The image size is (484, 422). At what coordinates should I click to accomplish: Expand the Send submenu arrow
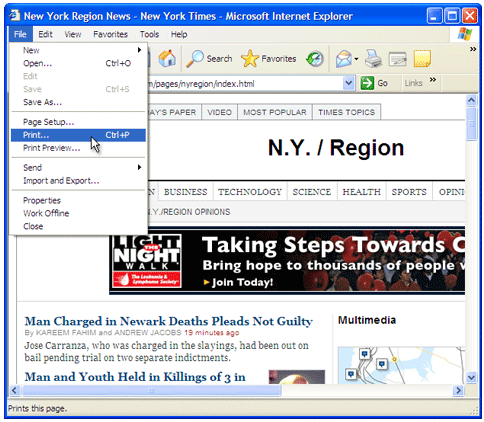click(139, 167)
